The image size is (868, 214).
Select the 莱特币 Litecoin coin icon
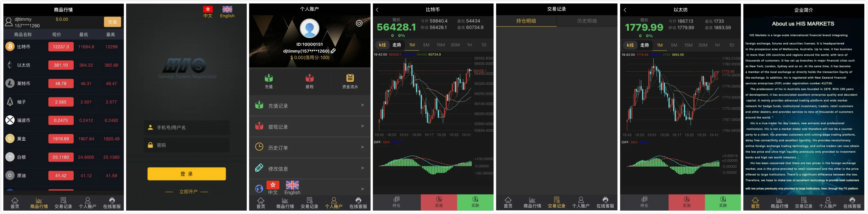coord(10,83)
